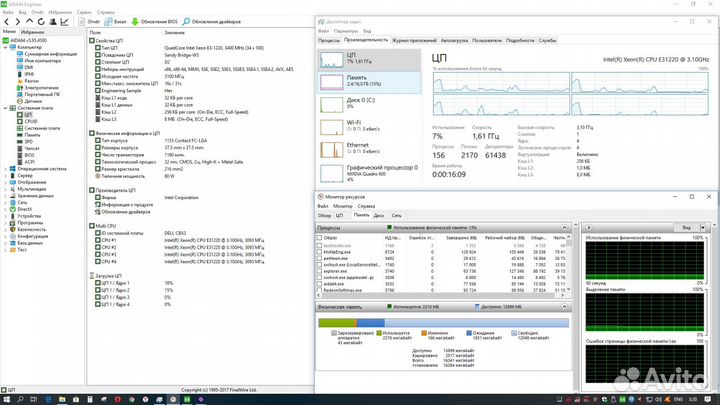The width and height of the screenshot is (720, 405).
Task: Expand the Сеть tree node
Action: (6, 202)
